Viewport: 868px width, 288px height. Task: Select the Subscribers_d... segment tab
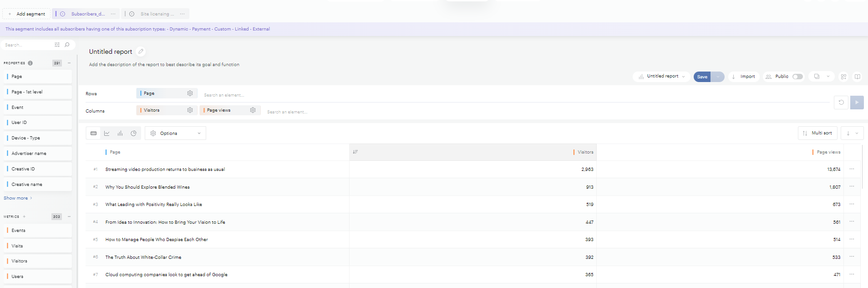(x=87, y=14)
